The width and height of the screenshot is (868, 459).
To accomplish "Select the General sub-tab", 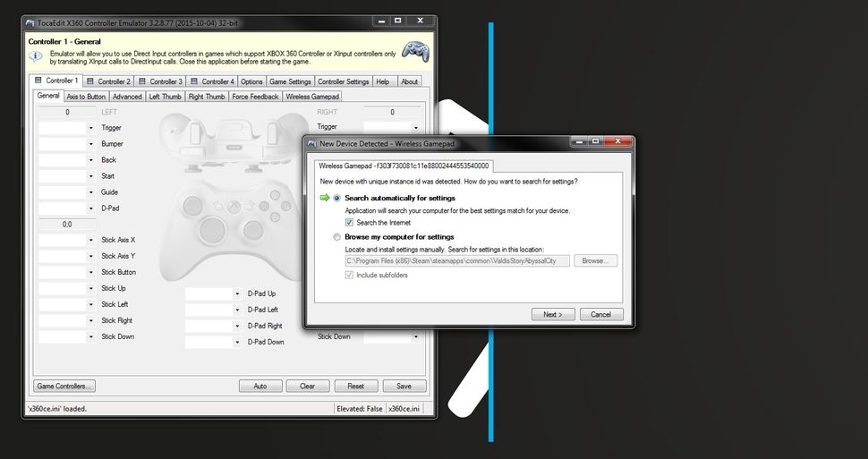I will [x=48, y=95].
